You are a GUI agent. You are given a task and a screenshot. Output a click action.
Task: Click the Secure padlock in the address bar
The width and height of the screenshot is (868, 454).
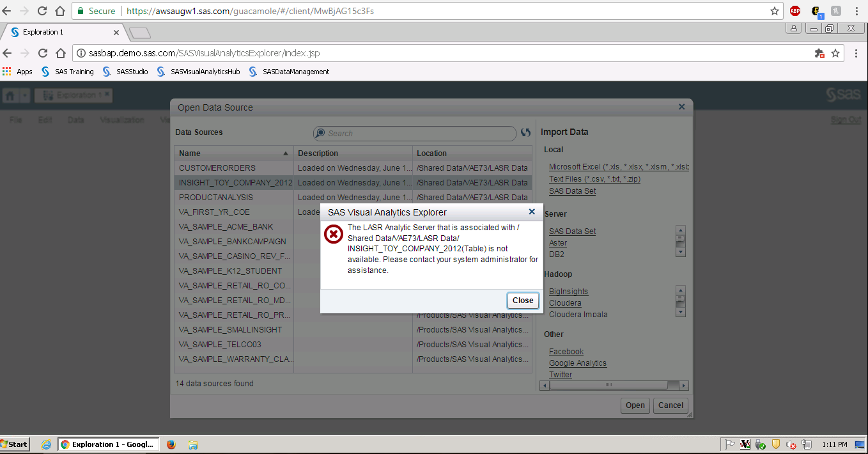tap(81, 11)
